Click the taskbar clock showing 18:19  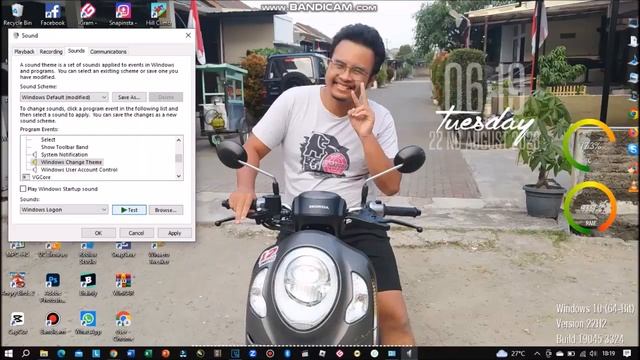(608, 353)
